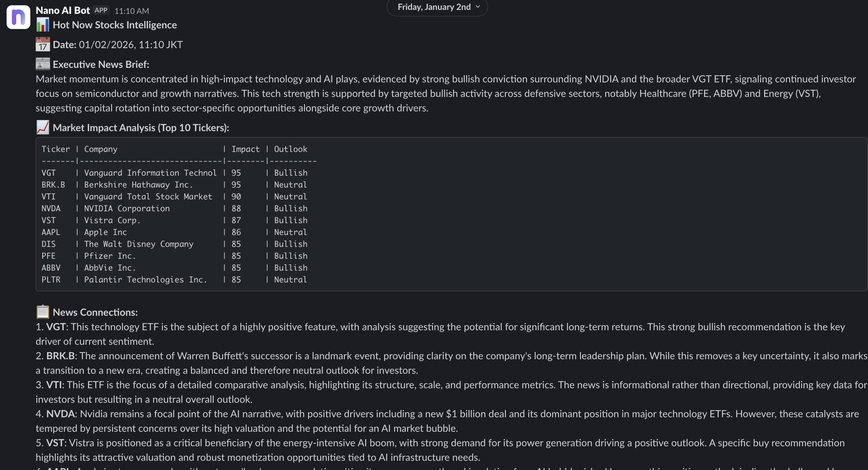Click the Hot Now Stocks Intelligence heading
Screen dimensions: 868x470
(114, 25)
